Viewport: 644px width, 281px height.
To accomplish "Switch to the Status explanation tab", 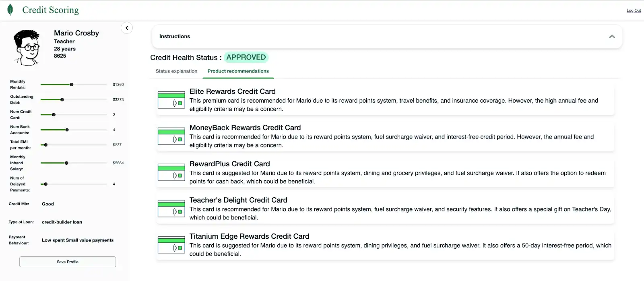I will [176, 71].
